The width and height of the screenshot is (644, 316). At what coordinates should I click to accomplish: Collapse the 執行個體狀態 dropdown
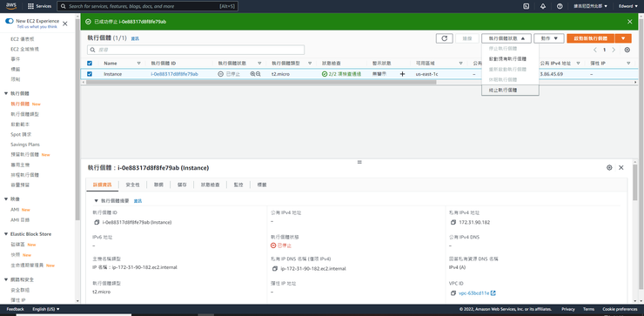point(506,38)
